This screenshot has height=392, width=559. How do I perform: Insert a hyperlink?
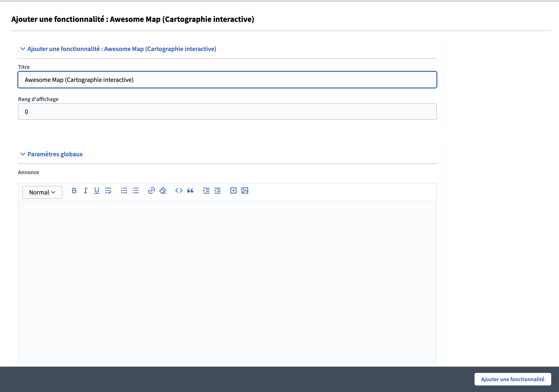(x=151, y=191)
